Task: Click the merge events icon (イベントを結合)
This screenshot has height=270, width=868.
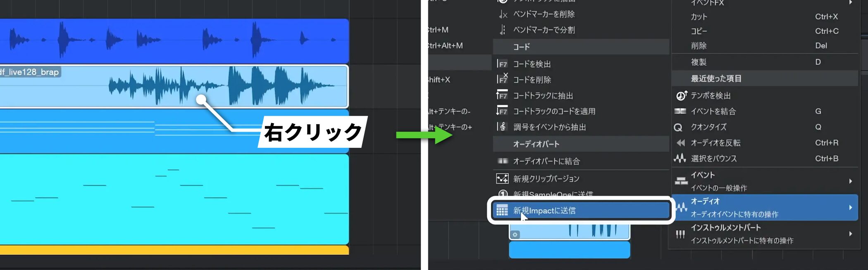Action: point(680,111)
